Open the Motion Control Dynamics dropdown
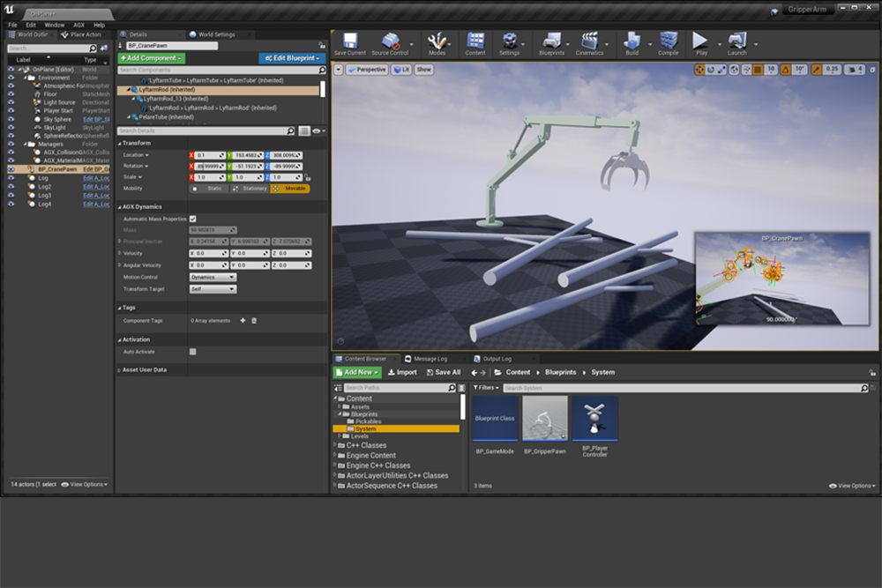 click(x=213, y=277)
